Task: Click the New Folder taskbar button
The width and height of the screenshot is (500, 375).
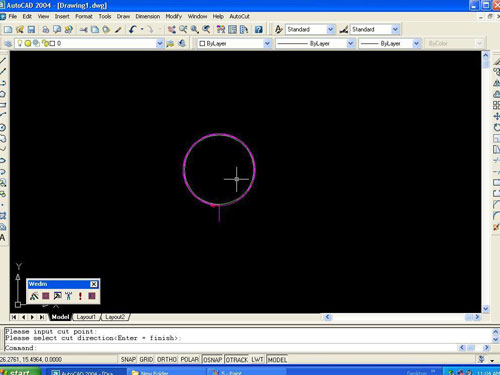Action: click(x=166, y=372)
